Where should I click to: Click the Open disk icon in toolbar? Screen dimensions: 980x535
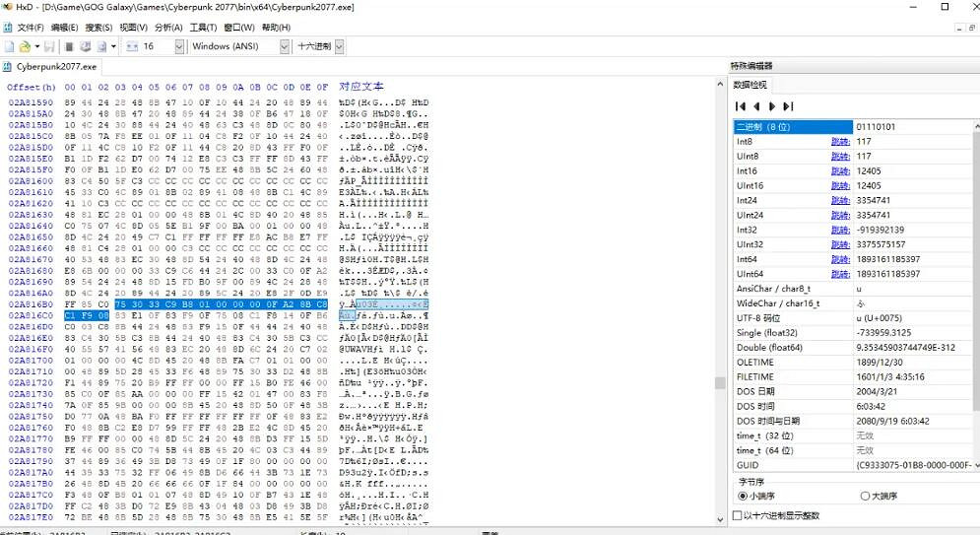(x=86, y=47)
